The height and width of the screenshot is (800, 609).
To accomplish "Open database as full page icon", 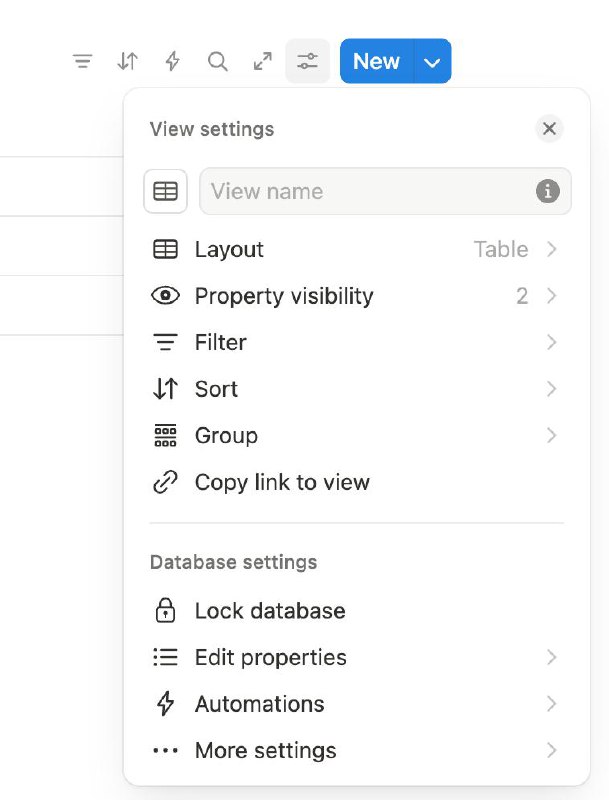I will [263, 61].
